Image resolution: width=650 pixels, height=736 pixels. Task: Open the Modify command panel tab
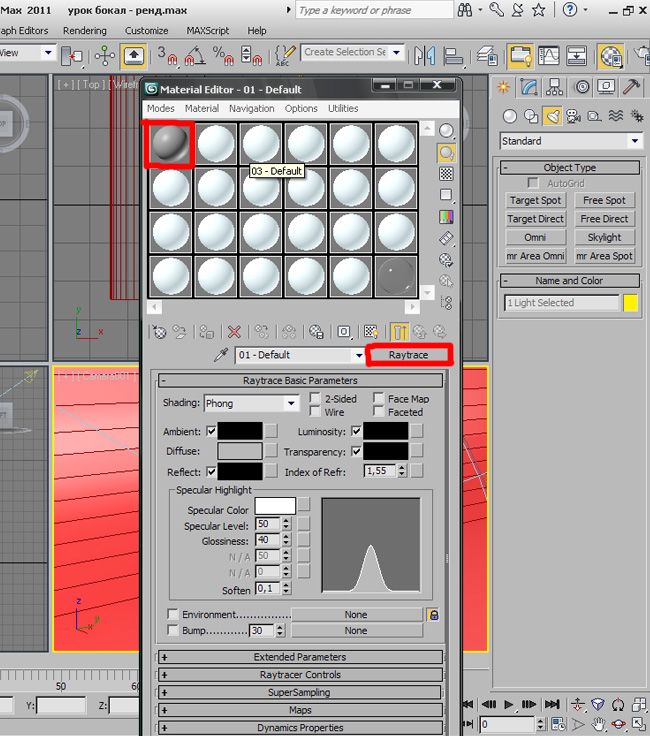tap(529, 87)
